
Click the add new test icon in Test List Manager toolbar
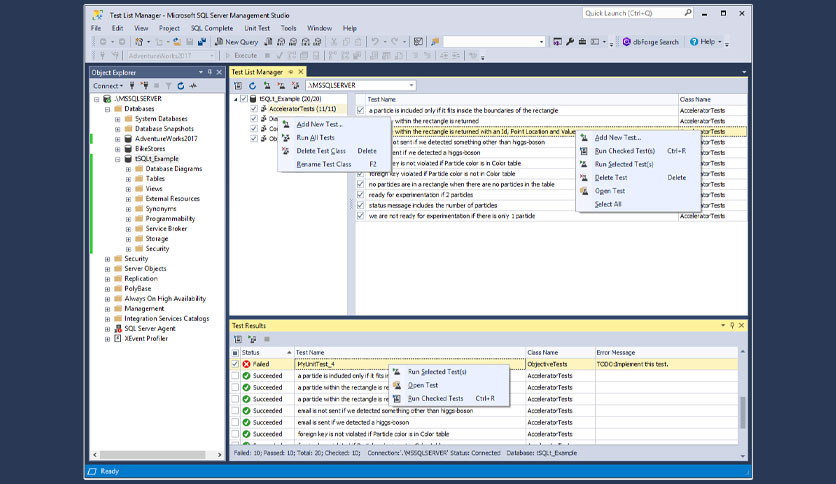point(267,85)
